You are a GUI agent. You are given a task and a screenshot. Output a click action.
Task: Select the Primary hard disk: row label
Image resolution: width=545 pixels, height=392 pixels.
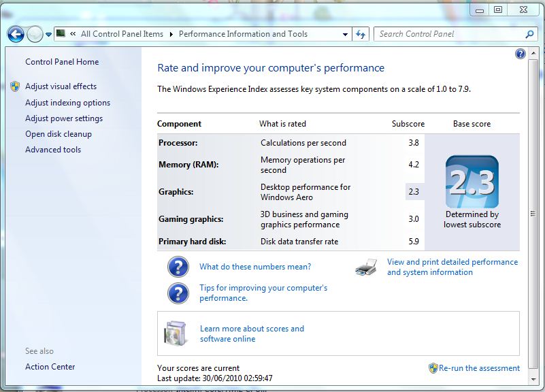192,242
